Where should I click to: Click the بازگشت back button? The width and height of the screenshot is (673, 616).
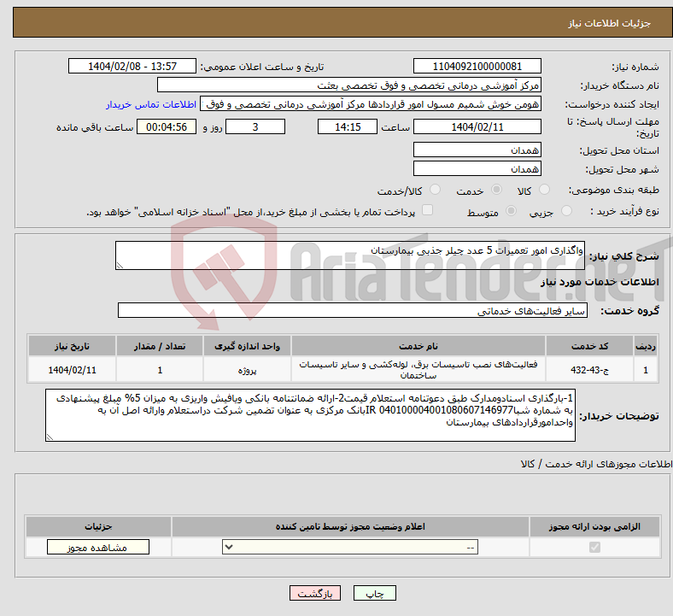pos(315,593)
